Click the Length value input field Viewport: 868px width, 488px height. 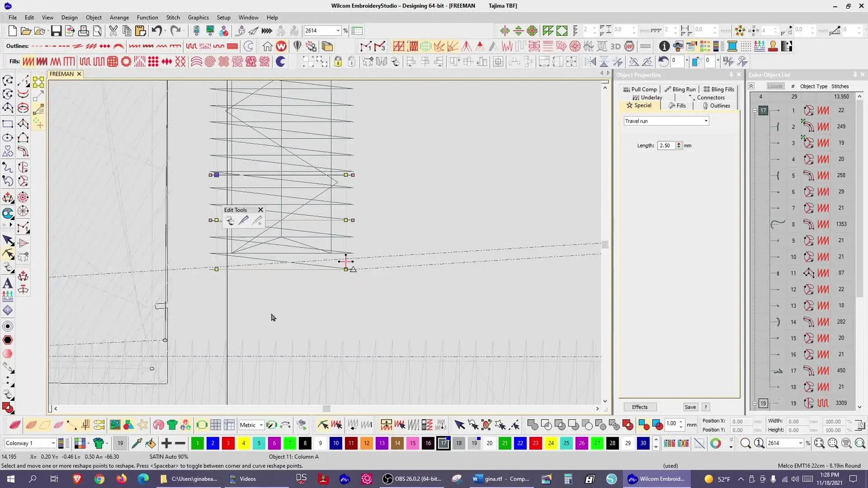click(x=666, y=145)
